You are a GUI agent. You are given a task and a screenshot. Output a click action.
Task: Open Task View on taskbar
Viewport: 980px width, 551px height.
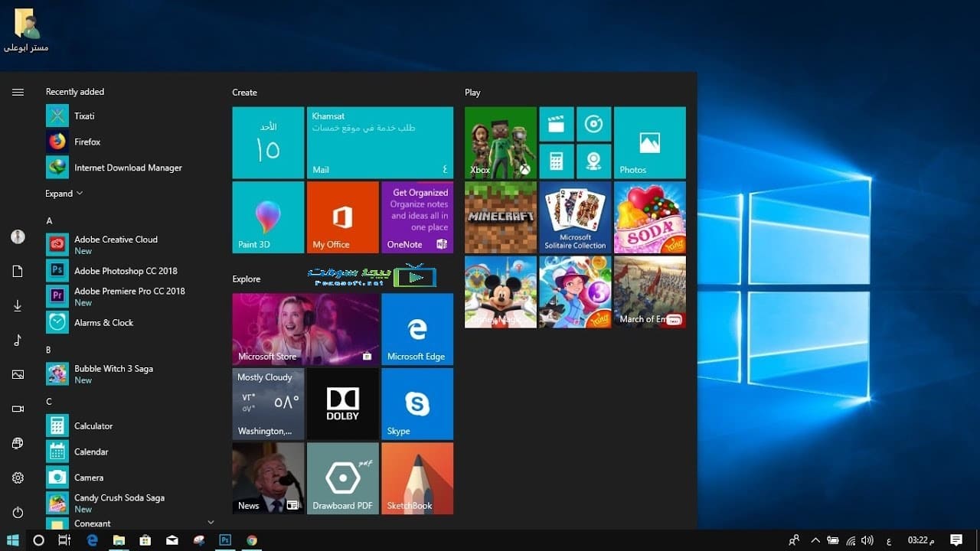(x=64, y=540)
